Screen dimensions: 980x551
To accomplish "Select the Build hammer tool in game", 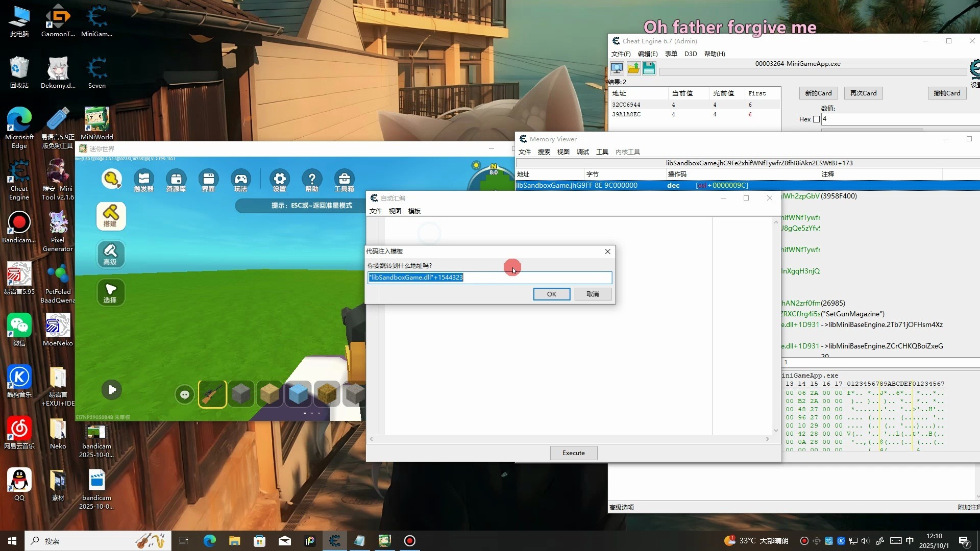I will coord(111,216).
